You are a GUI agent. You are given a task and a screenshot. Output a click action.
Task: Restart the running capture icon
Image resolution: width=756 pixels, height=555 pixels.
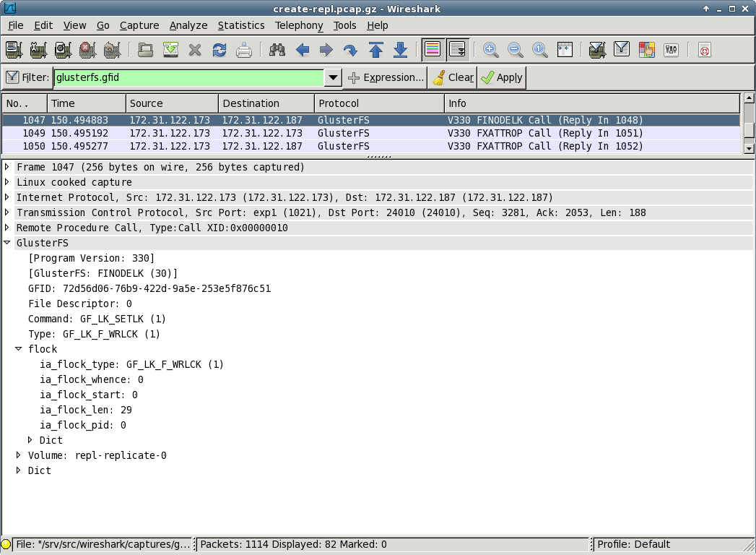(113, 50)
